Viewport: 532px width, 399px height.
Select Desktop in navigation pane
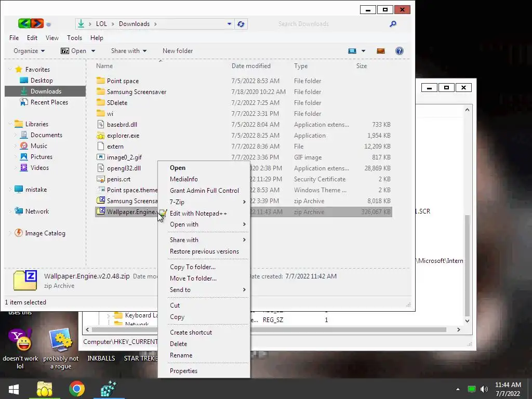click(42, 81)
